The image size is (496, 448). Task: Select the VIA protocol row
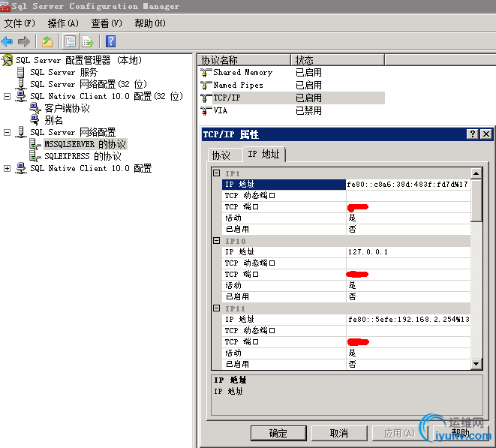[x=291, y=110]
